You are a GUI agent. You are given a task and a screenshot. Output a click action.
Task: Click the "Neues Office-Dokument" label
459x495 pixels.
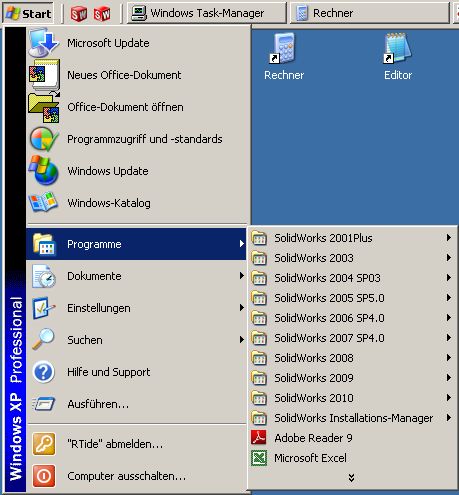124,75
